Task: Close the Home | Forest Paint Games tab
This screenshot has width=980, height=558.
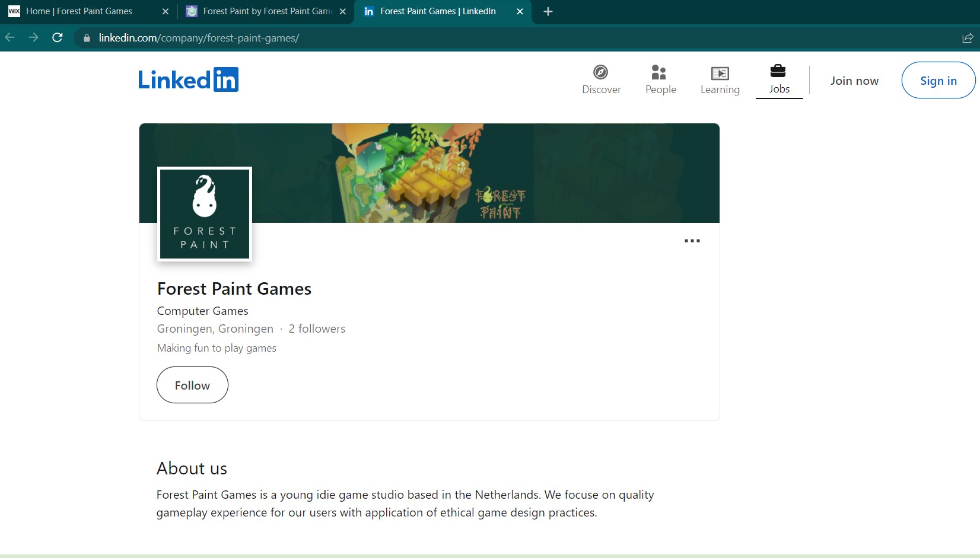Action: coord(166,11)
